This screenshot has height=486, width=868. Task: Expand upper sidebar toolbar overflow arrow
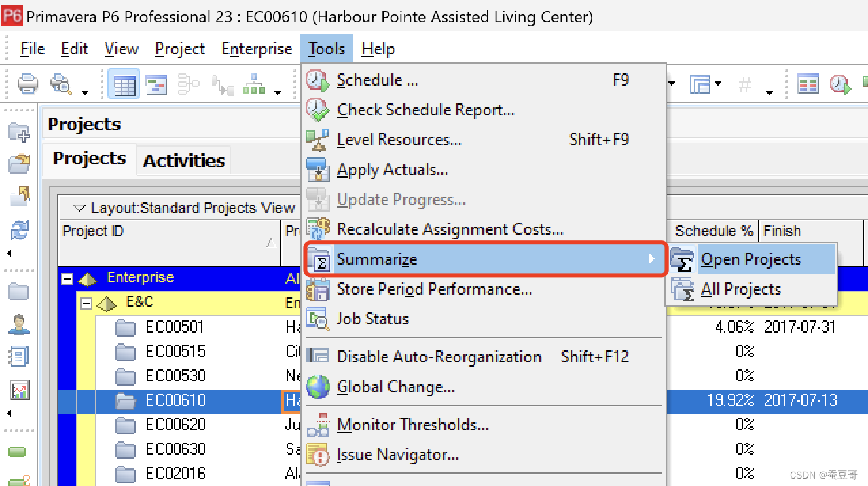tap(10, 254)
